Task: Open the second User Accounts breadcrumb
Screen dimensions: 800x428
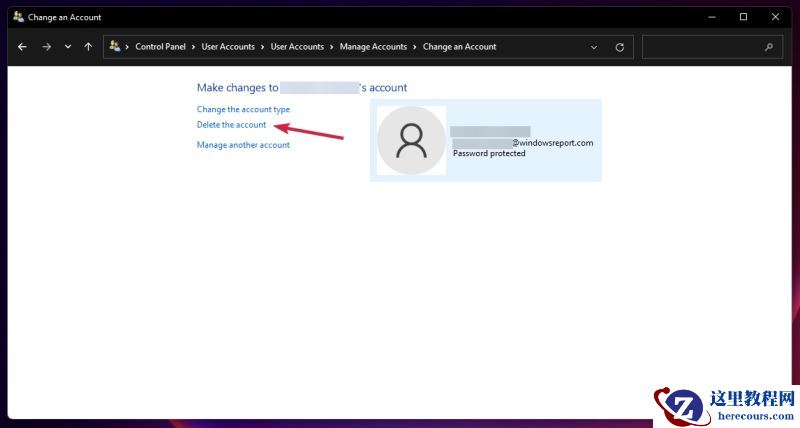Action: (x=297, y=46)
